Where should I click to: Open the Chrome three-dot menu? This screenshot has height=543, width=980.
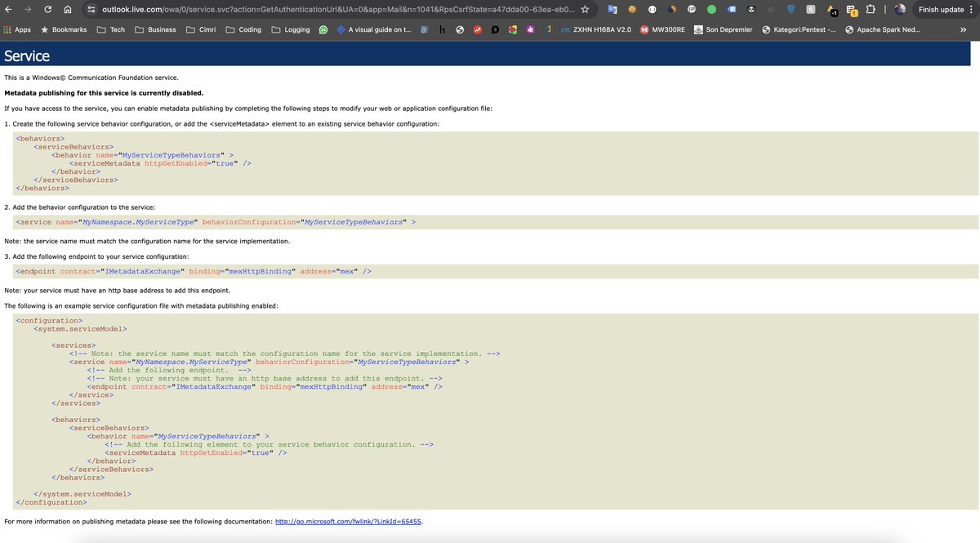pos(971,9)
